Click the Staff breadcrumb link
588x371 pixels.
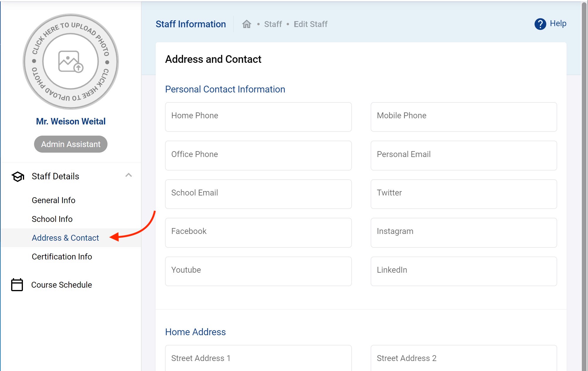pos(273,24)
